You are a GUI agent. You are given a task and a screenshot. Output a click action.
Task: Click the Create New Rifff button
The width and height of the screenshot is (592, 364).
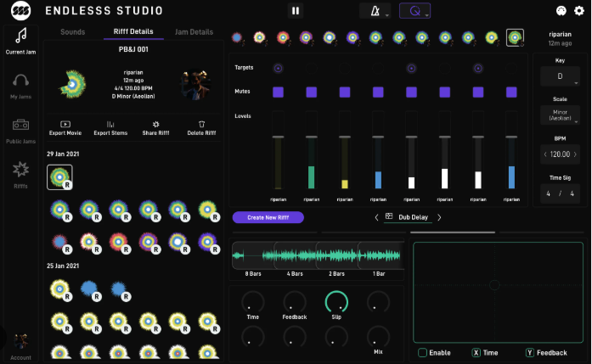(x=268, y=217)
